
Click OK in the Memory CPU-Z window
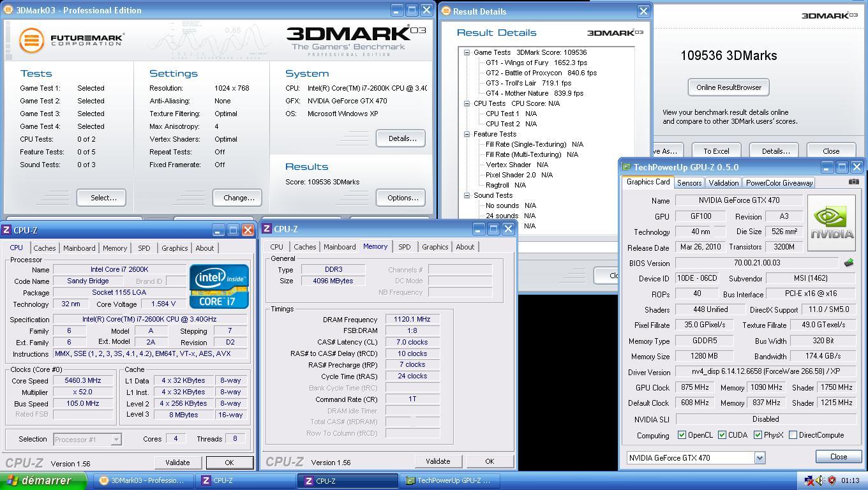(x=490, y=461)
